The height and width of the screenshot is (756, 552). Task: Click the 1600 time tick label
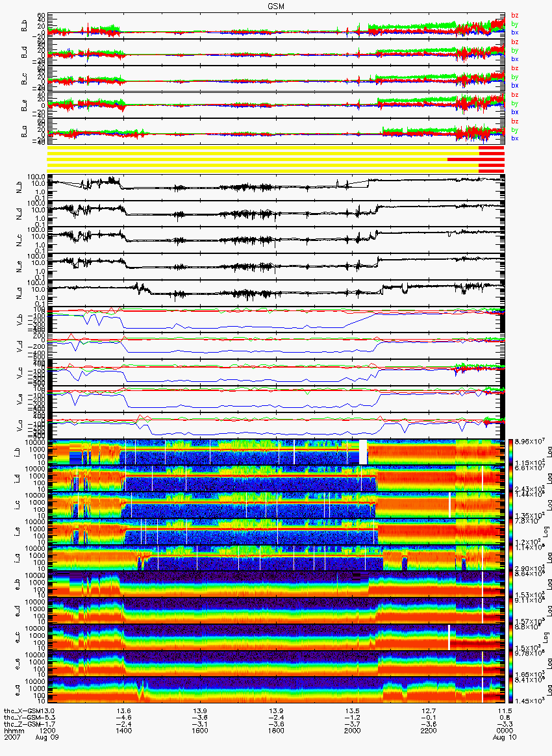(199, 731)
